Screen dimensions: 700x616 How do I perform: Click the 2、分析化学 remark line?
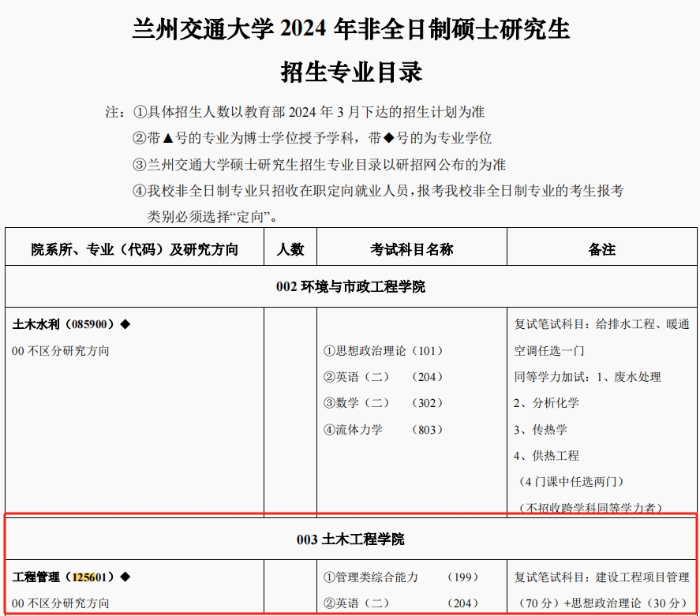(546, 403)
